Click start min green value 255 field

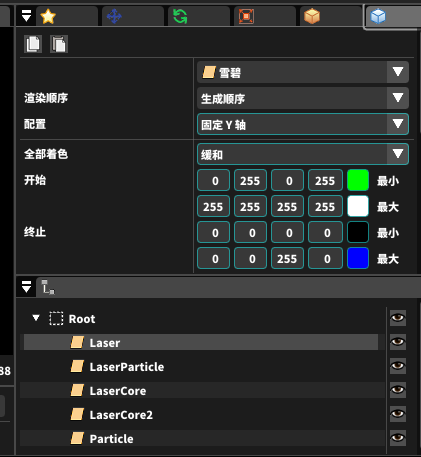coord(250,180)
